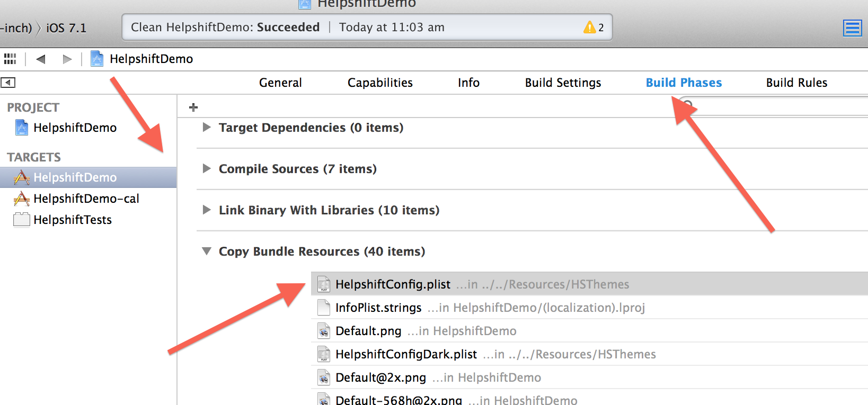868x405 pixels.
Task: Switch to the General tab
Action: pos(280,83)
